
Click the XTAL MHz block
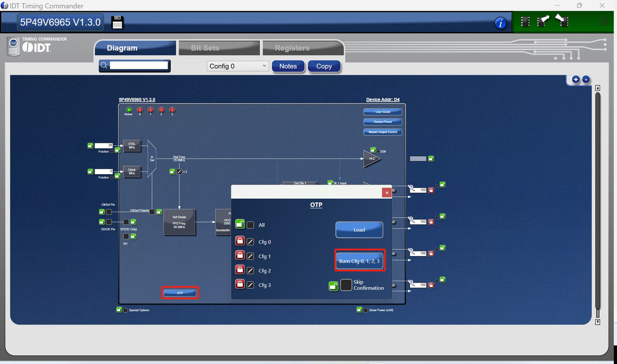pyautogui.click(x=132, y=146)
